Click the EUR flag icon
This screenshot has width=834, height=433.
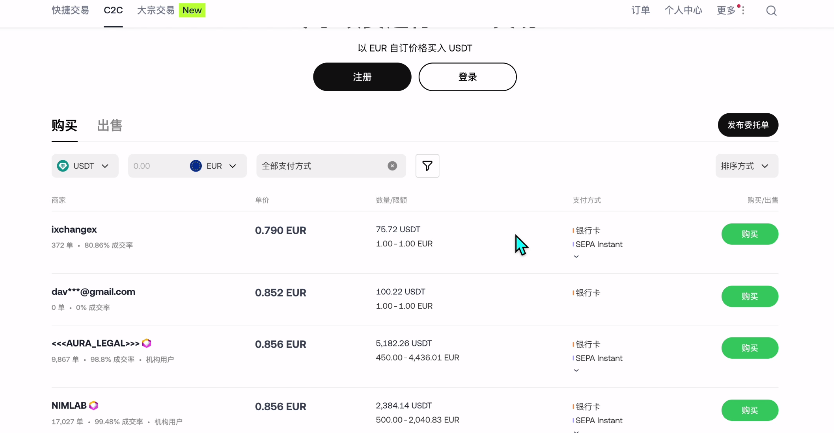tap(196, 166)
